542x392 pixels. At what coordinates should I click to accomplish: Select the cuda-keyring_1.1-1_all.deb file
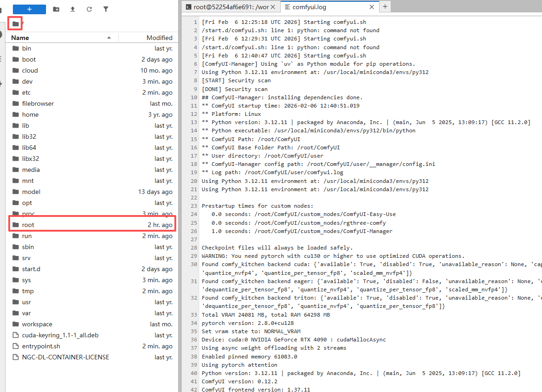pyautogui.click(x=60, y=335)
